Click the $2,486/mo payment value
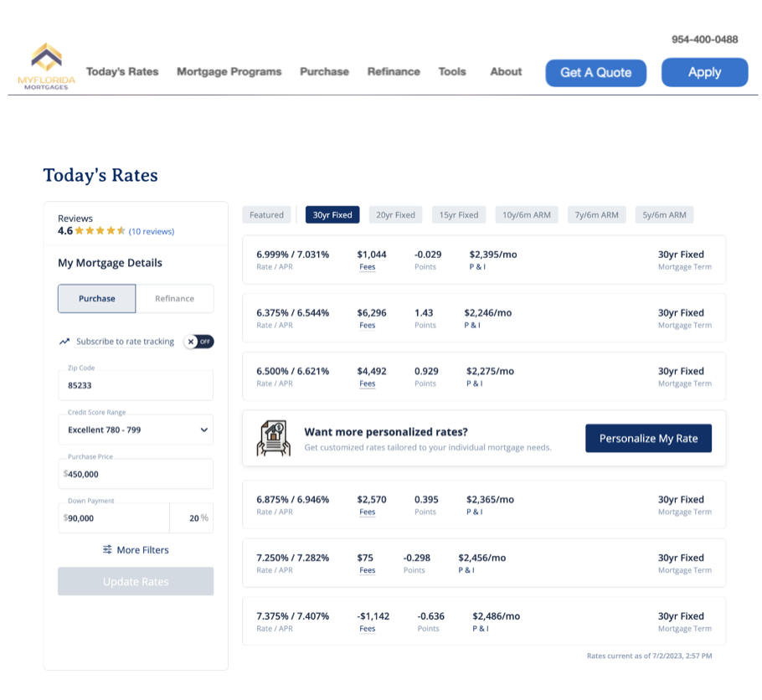The height and width of the screenshot is (700, 762). 497,616
